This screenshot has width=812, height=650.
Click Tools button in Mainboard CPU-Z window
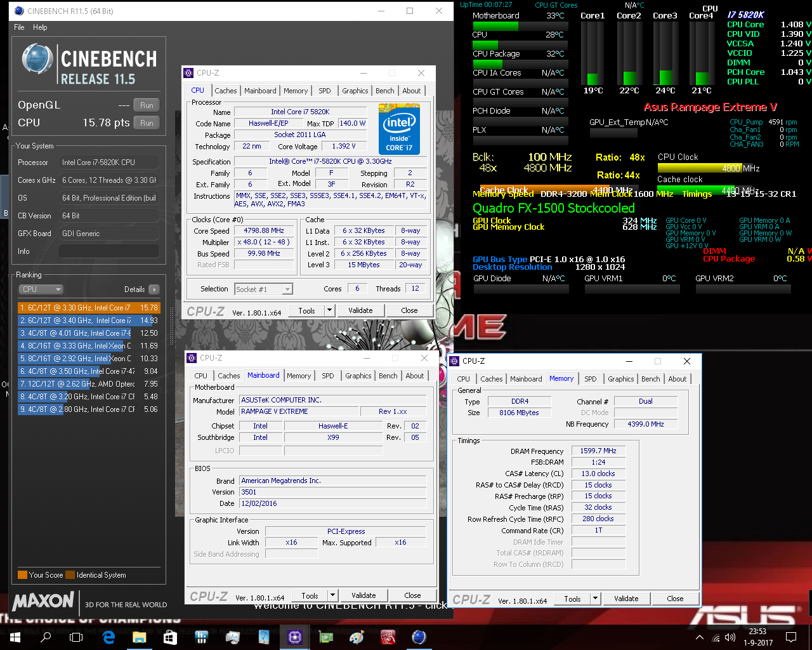point(310,595)
